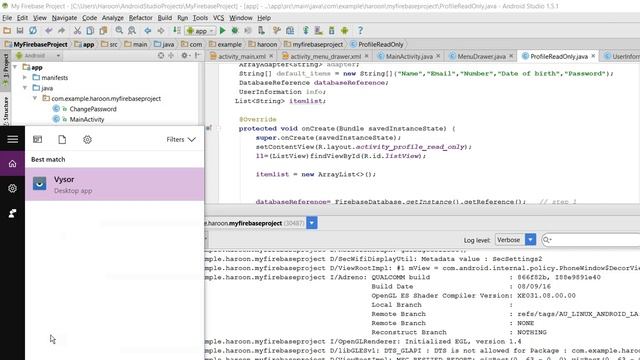Click the Find magnifier icon
640x360 pixels.
(119, 31)
